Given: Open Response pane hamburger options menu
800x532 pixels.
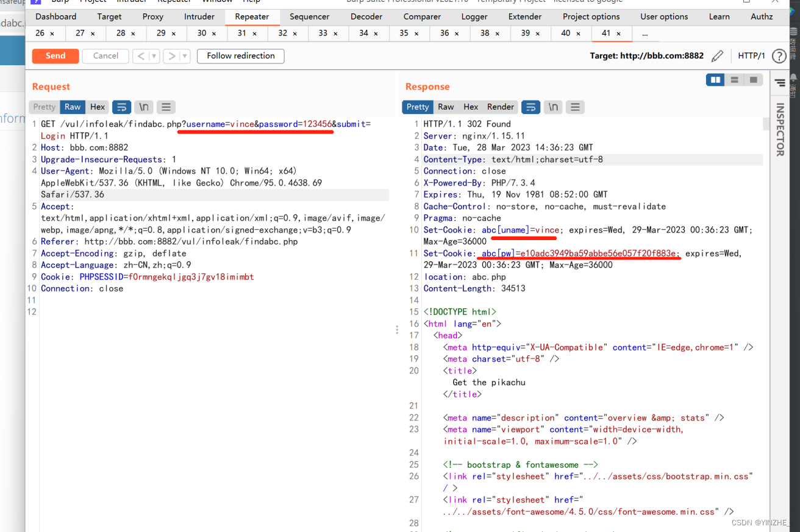Looking at the screenshot, I should click(575, 107).
